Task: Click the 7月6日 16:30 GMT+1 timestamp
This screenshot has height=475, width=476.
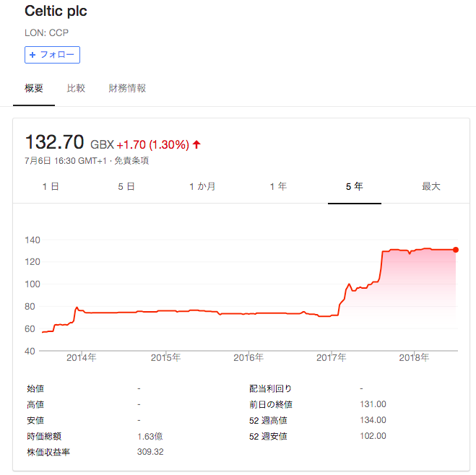Action: [x=66, y=160]
